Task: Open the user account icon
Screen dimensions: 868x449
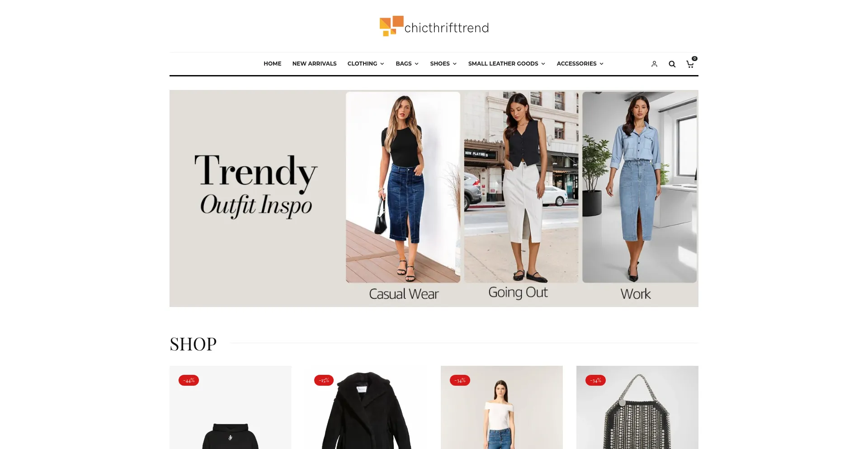Action: pyautogui.click(x=654, y=64)
